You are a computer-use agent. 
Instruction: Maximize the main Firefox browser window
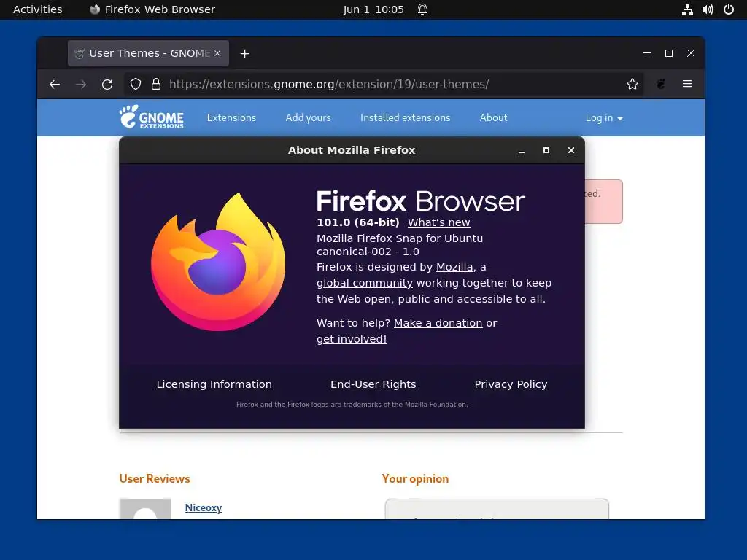click(x=669, y=53)
